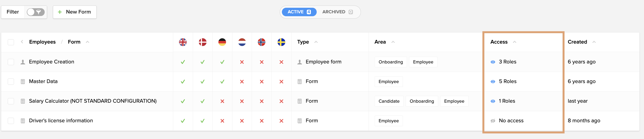Open the Employees breadcrumb
Screen dimensions: 644x139
42,42
